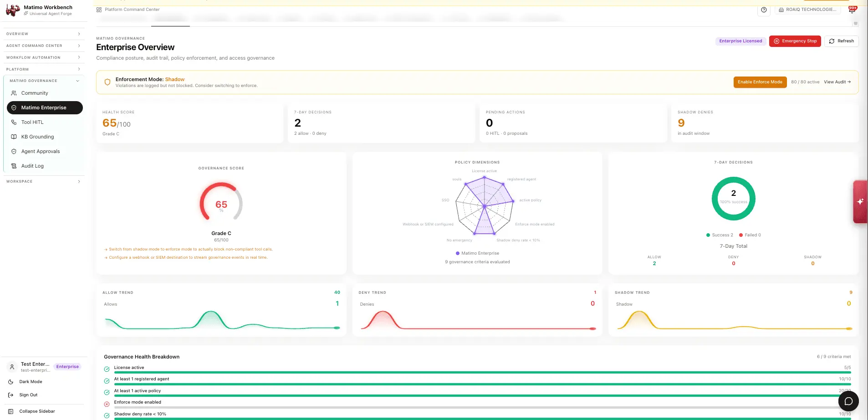
Task: Open Community menu item
Action: point(45,93)
